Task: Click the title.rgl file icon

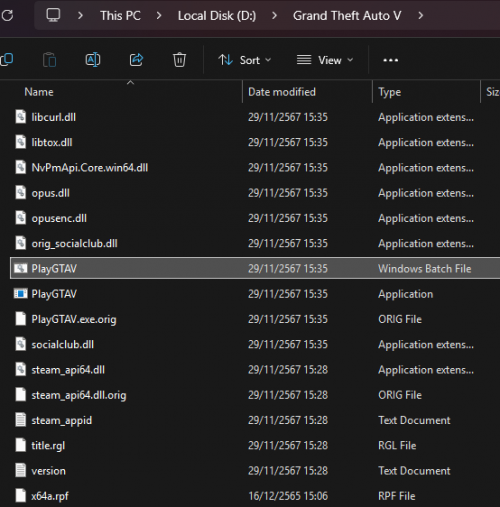Action: 21,445
